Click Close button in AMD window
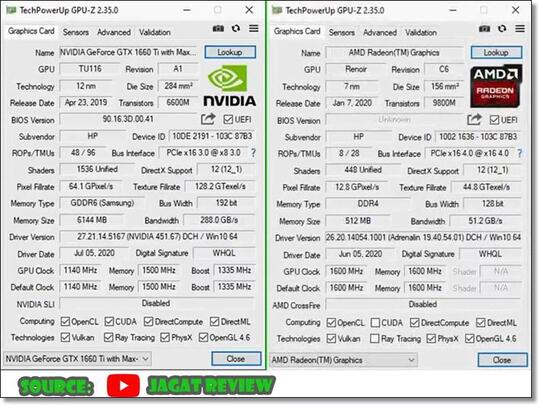 (x=502, y=360)
